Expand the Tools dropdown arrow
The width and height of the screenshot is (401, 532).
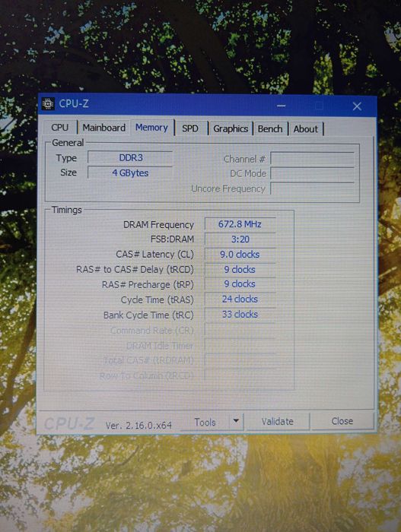coord(236,421)
